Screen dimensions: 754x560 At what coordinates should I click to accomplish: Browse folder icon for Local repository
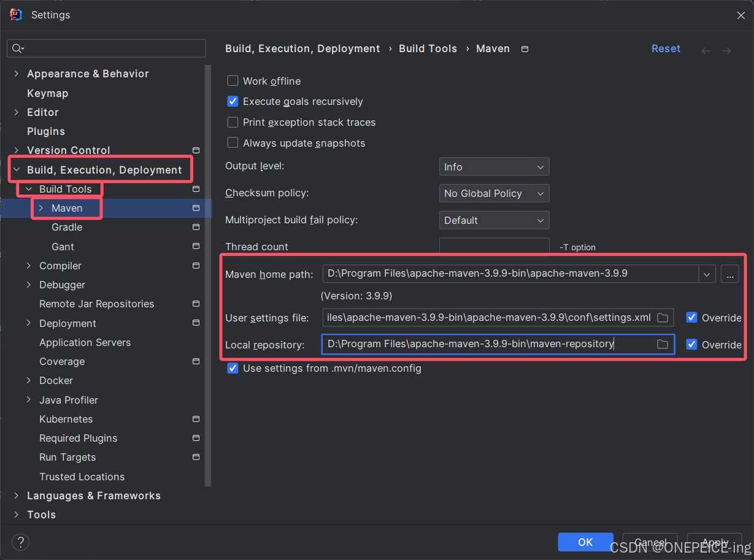[x=663, y=345]
